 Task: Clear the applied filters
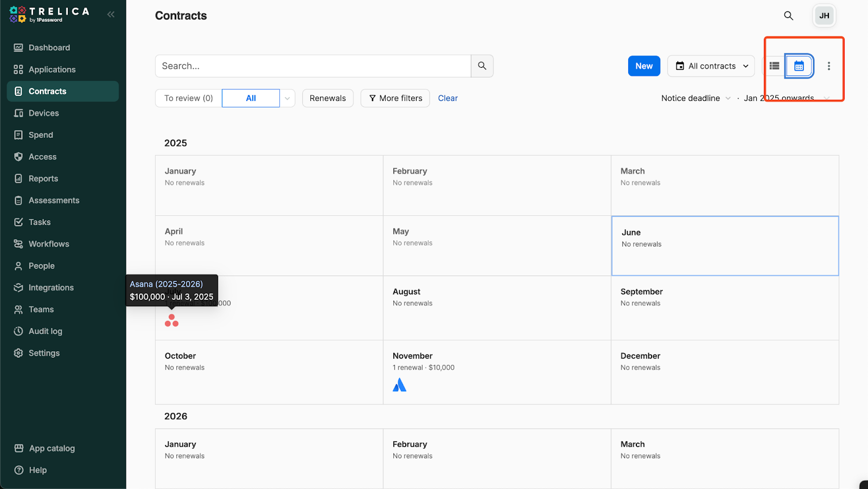point(448,98)
